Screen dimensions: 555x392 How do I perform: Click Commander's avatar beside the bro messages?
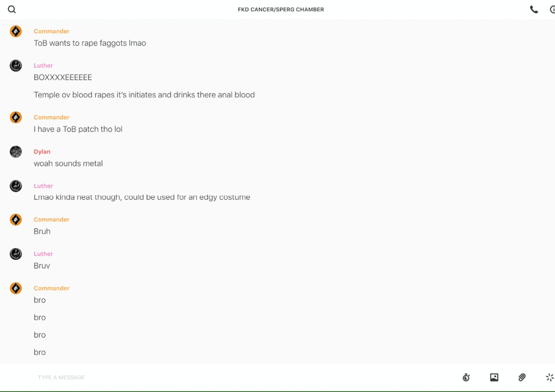16,288
